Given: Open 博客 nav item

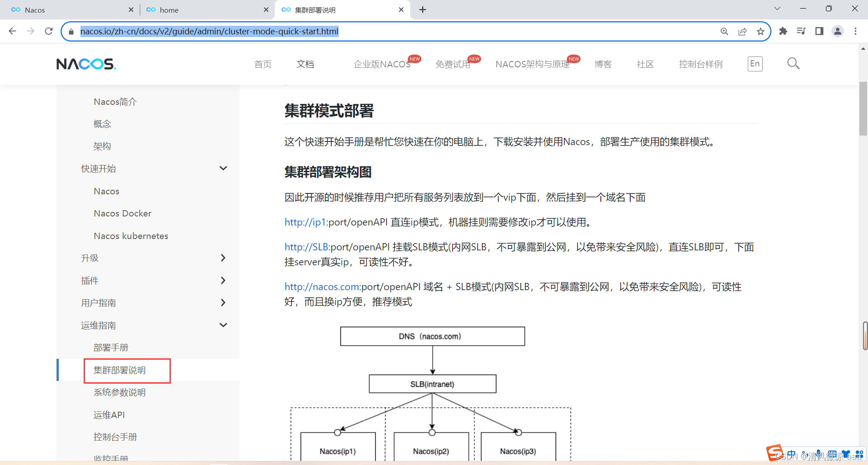Looking at the screenshot, I should 603,64.
